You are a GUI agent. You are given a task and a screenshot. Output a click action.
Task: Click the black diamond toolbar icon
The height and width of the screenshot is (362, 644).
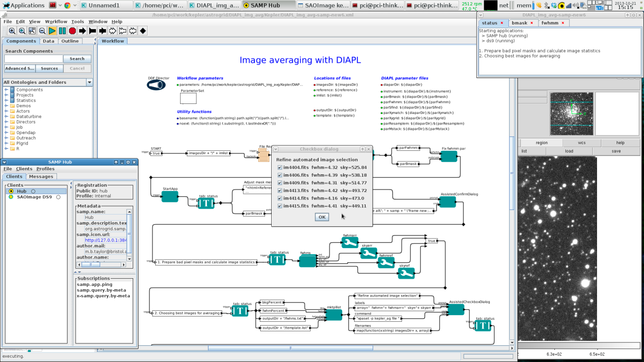pos(143,31)
